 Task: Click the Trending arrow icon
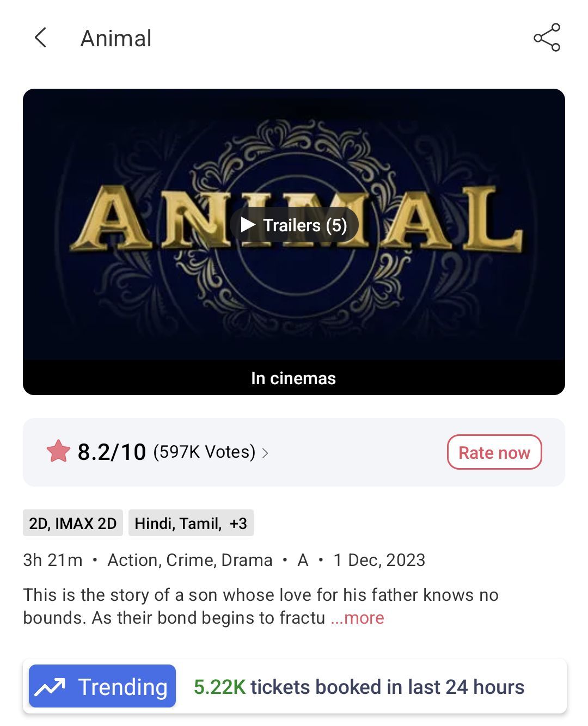click(50, 687)
